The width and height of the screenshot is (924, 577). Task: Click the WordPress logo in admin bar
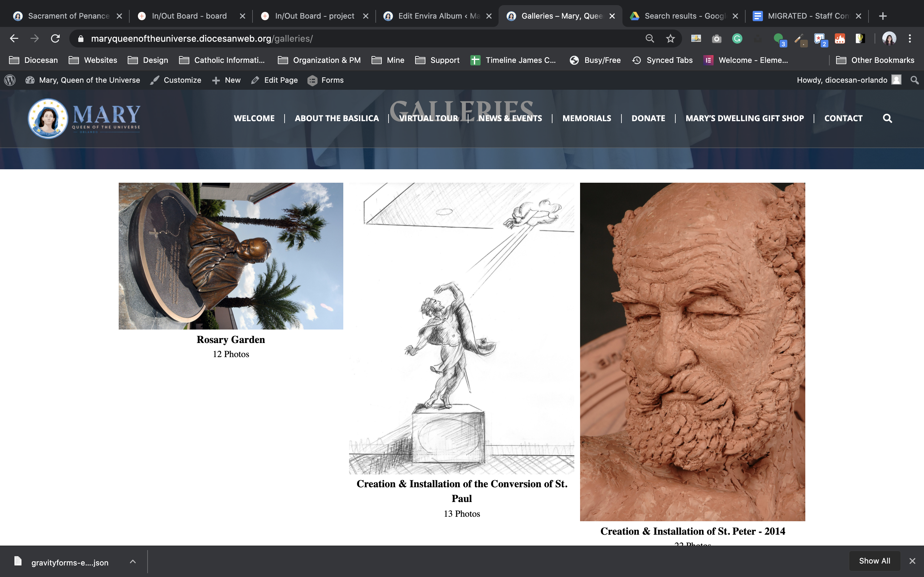(10, 80)
